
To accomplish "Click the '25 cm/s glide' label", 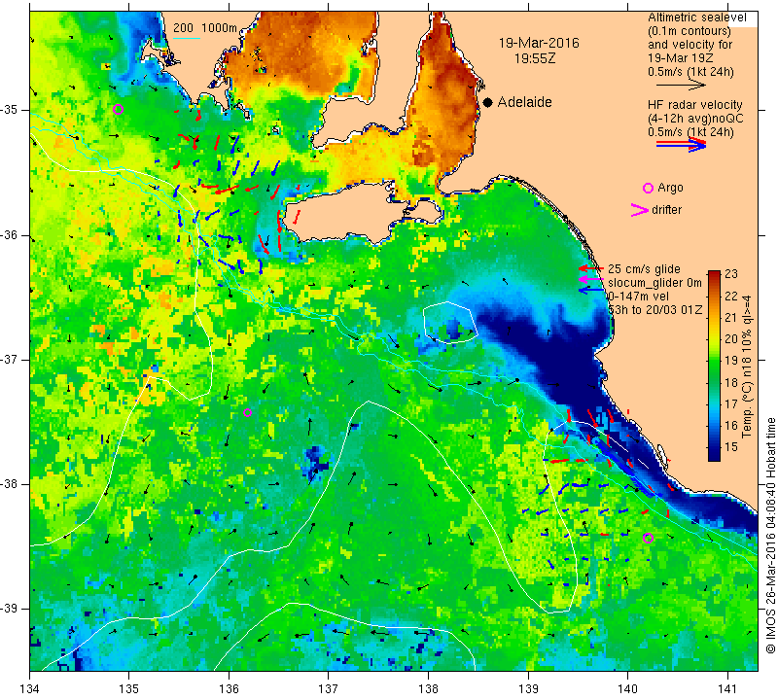I will 644,269.
